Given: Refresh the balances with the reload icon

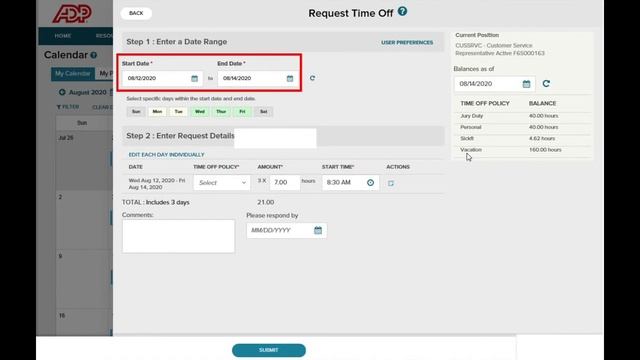Looking at the screenshot, I should coord(546,84).
